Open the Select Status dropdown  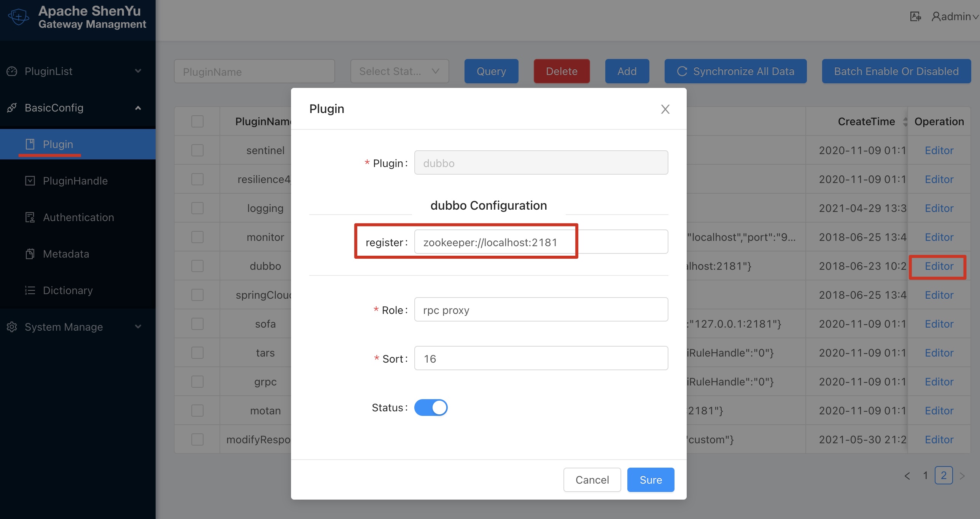pyautogui.click(x=399, y=71)
